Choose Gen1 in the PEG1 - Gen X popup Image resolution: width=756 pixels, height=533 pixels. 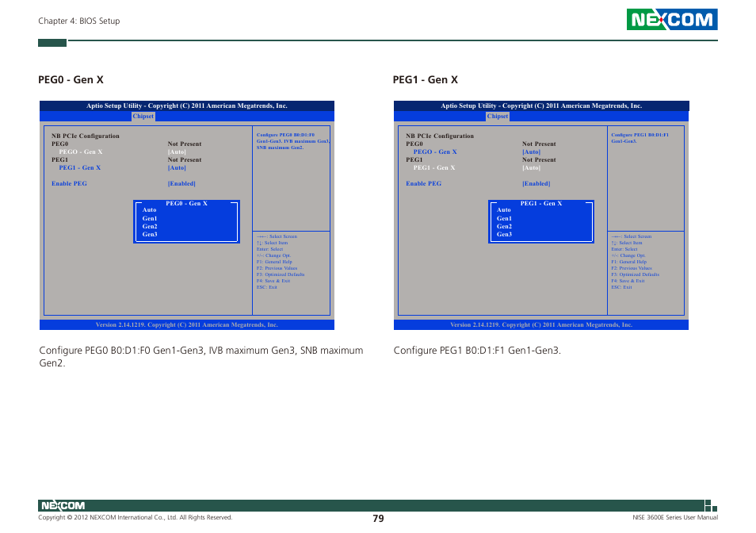coord(504,218)
